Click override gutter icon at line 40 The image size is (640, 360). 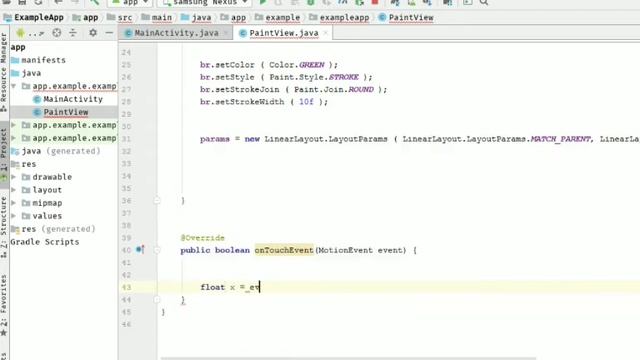pyautogui.click(x=140, y=249)
